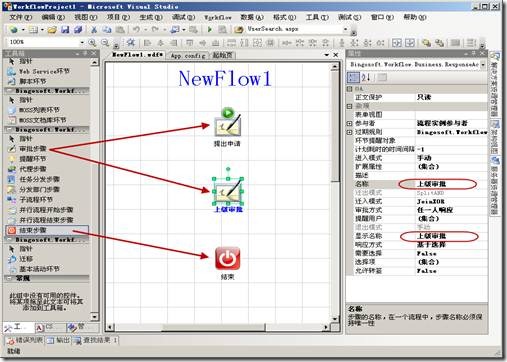Click the Undo toolbar icon
The width and height of the screenshot is (507, 362).
click(x=136, y=30)
